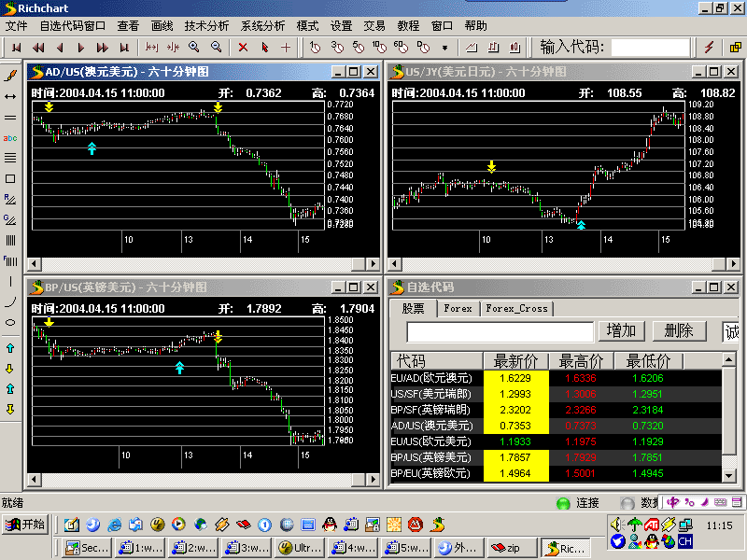Select the crosshair cursor tool
747x560 pixels.
pyautogui.click(x=286, y=48)
